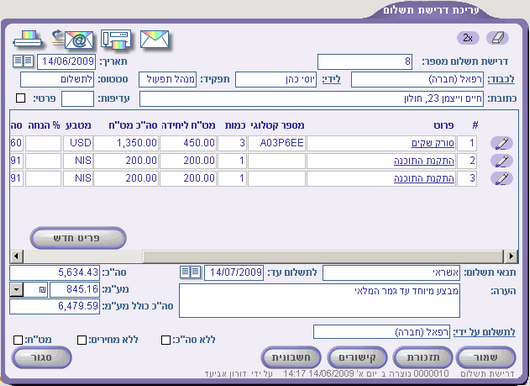The width and height of the screenshot is (530, 386).
Task: Click the horizontal scrollbar right arrow
Action: point(510,256)
